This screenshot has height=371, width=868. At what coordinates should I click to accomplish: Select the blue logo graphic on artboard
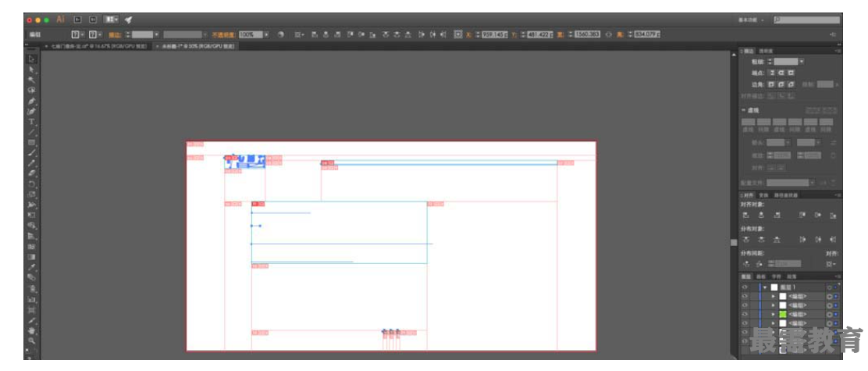[244, 161]
